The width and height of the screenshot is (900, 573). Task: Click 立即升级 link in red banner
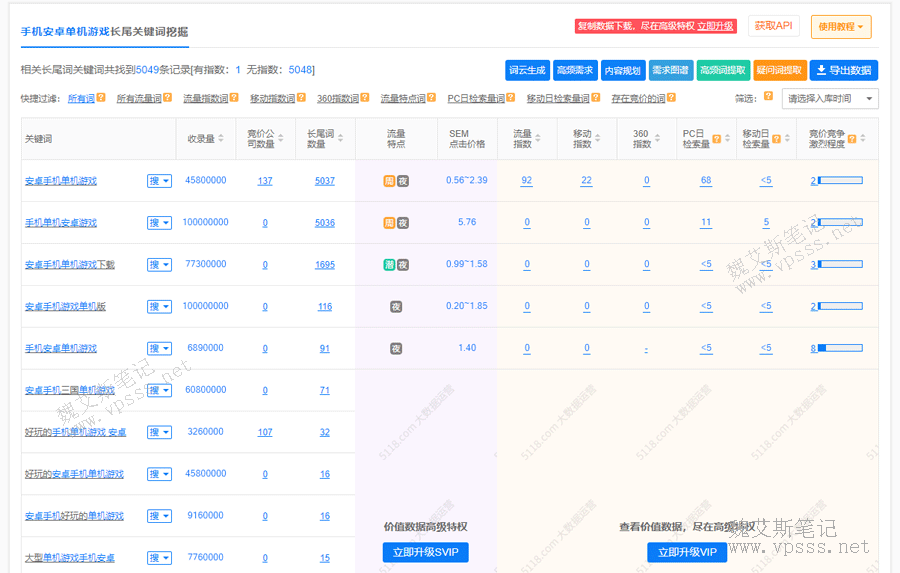[x=715, y=26]
